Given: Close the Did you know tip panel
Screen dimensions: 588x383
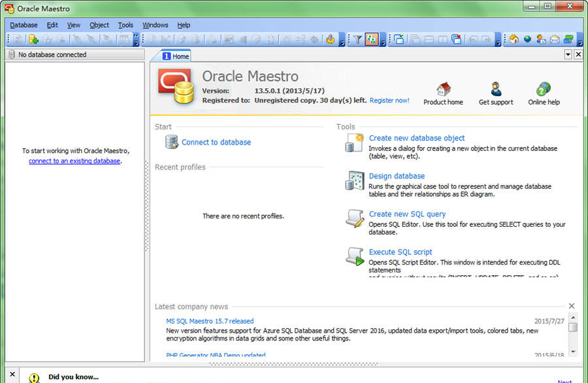Looking at the screenshot, I should [12, 374].
